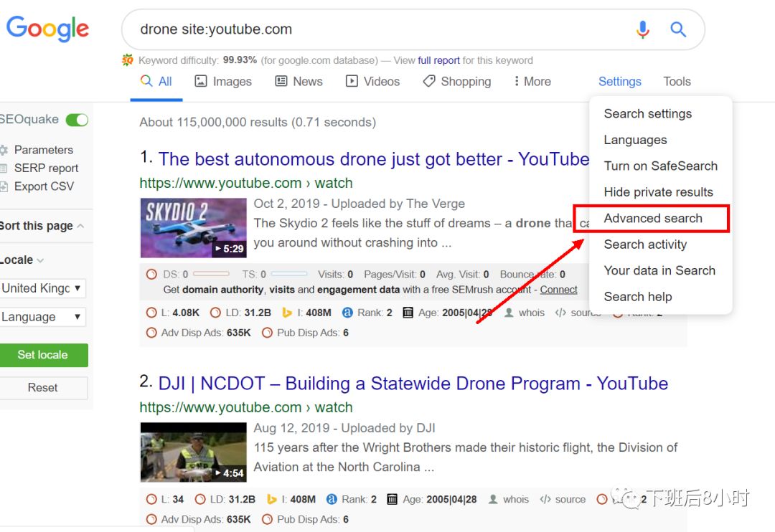Click the whois person icon in second result
The image size is (775, 532).
coord(493,500)
